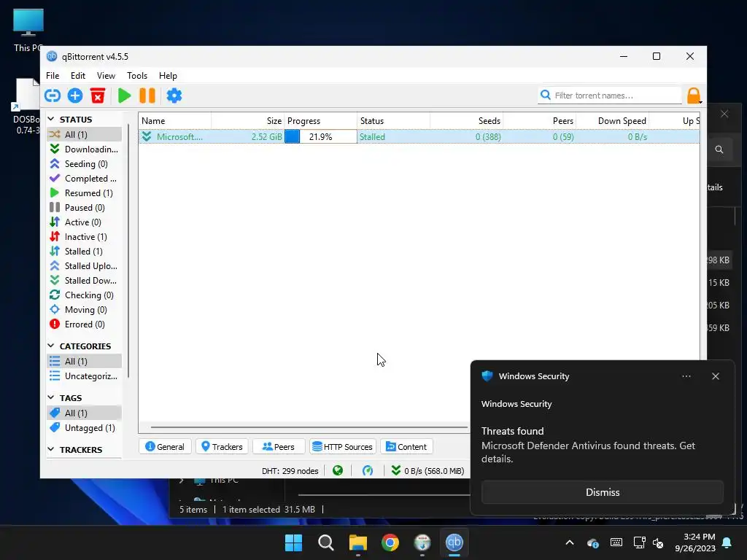Sort torrents by the Seeds column

click(x=466, y=121)
